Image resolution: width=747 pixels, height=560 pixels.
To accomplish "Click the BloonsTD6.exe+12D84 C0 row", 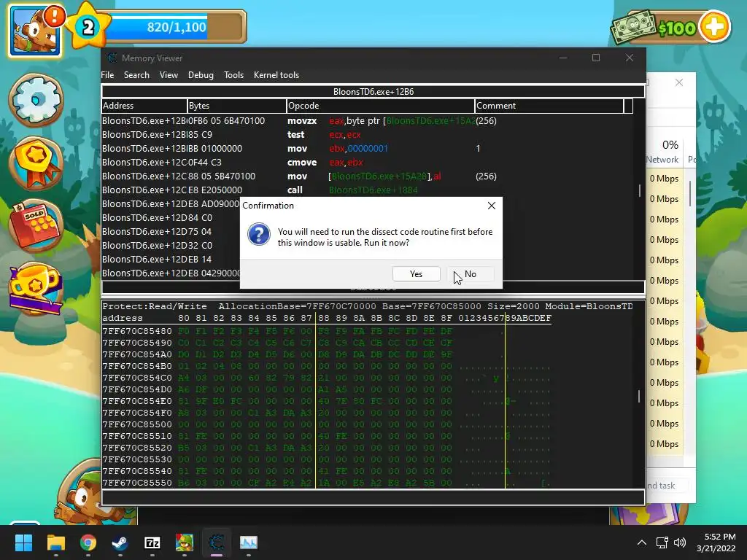I will (171, 217).
